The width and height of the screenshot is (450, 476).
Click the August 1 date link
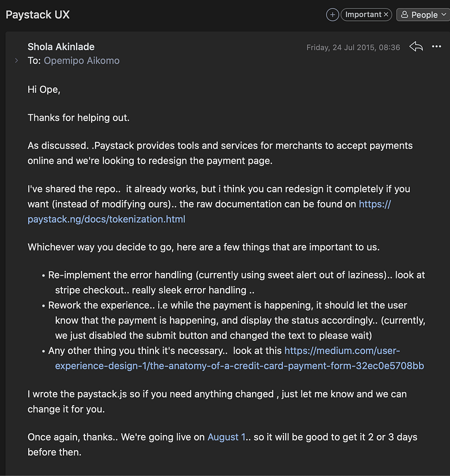point(226,437)
